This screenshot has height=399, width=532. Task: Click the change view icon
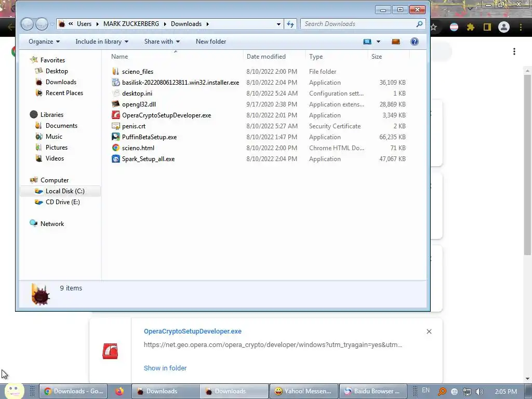[x=367, y=42]
